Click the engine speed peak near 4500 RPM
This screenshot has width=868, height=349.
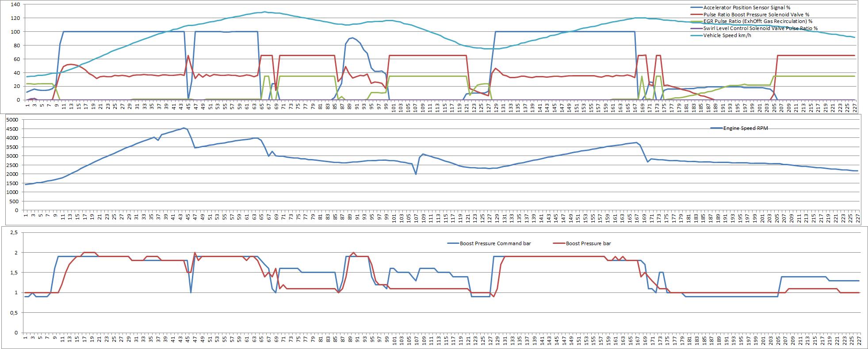(x=184, y=128)
